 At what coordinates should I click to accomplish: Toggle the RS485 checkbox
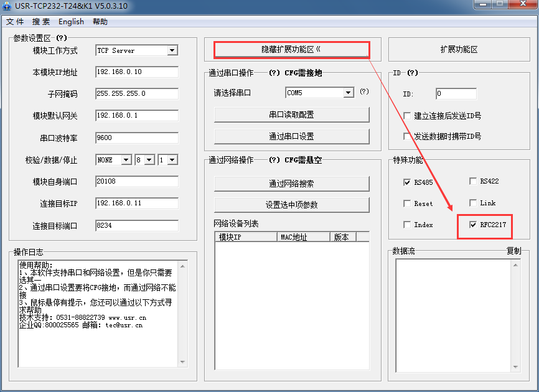coord(408,182)
